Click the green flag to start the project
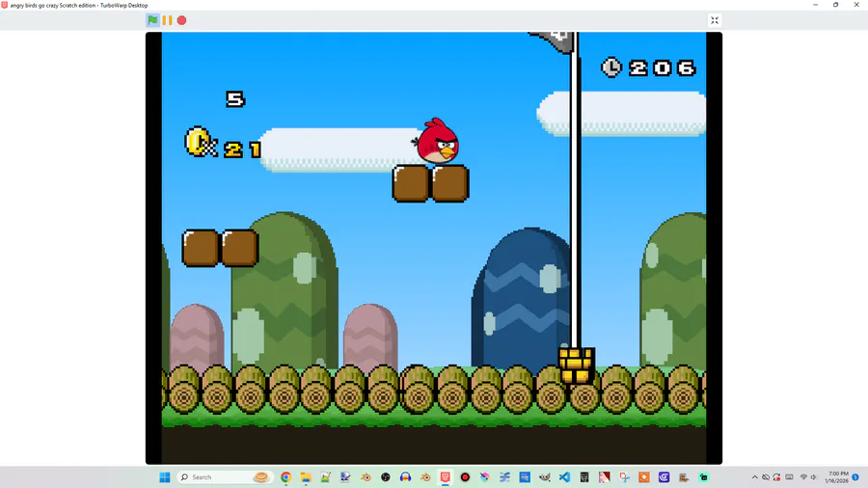868x488 pixels. point(152,20)
